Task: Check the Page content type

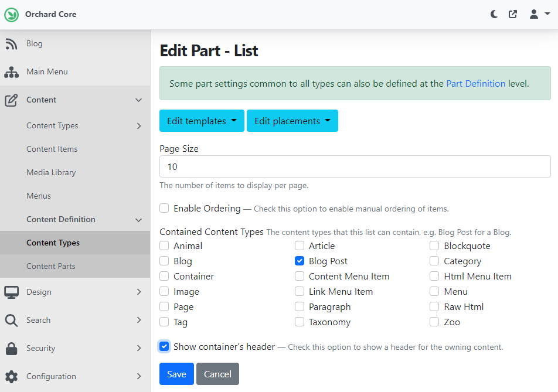Action: click(x=164, y=306)
